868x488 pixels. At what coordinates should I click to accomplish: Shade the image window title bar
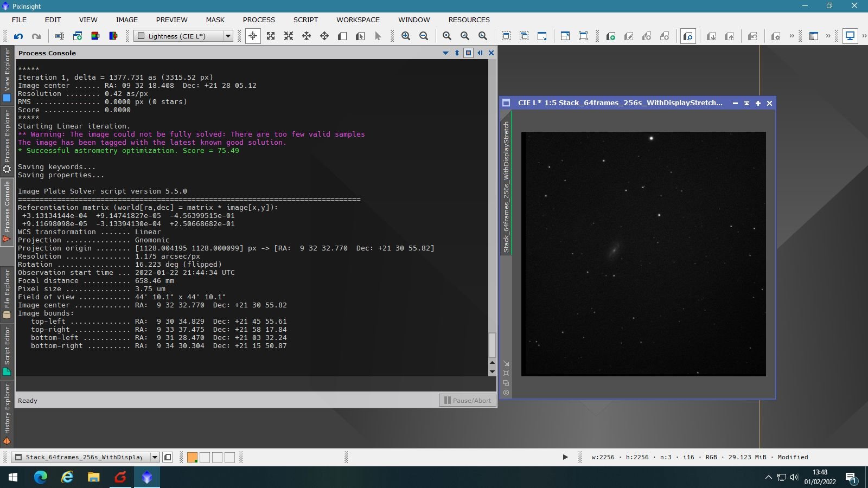click(x=746, y=103)
